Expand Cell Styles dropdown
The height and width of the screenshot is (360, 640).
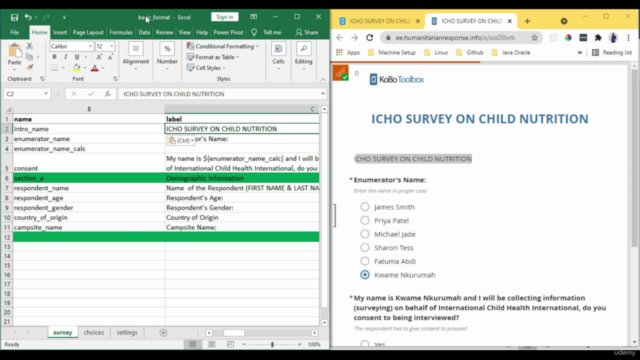224,68
